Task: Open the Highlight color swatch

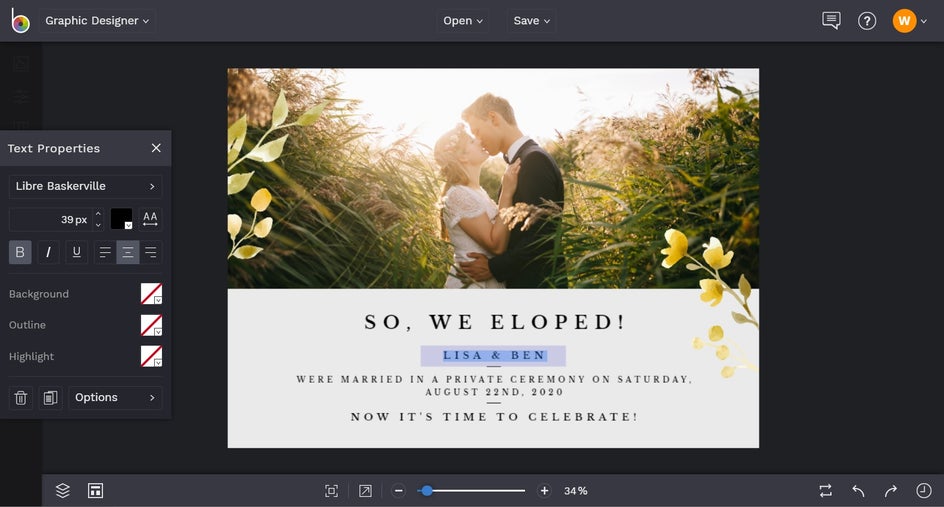Action: pos(151,356)
